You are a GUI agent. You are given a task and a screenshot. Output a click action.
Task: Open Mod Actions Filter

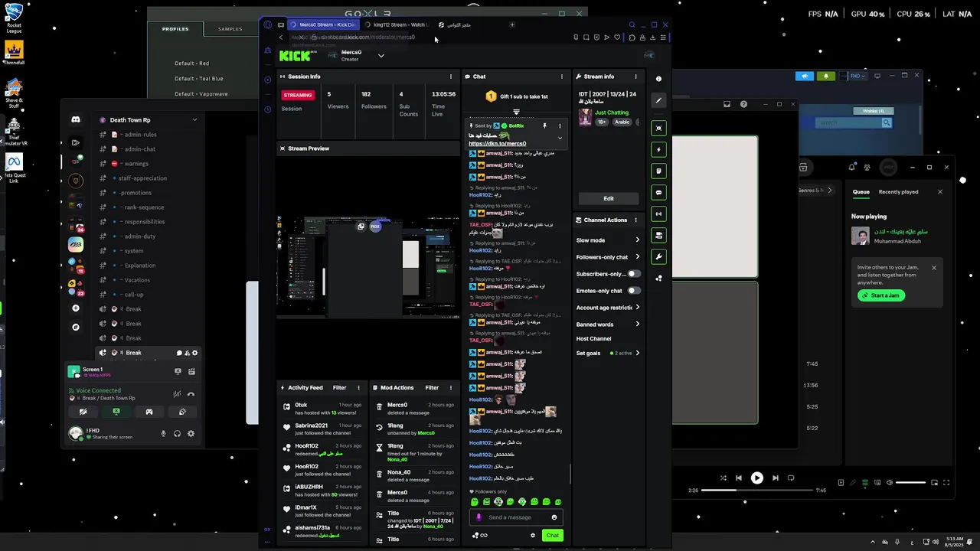(432, 388)
